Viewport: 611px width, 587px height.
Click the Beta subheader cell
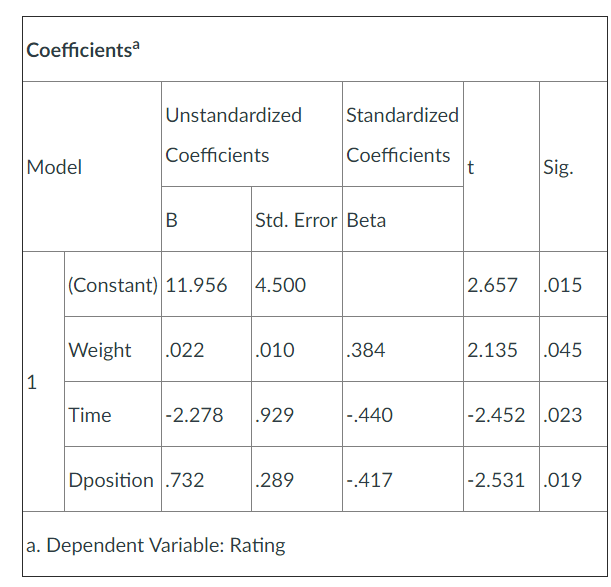click(366, 220)
